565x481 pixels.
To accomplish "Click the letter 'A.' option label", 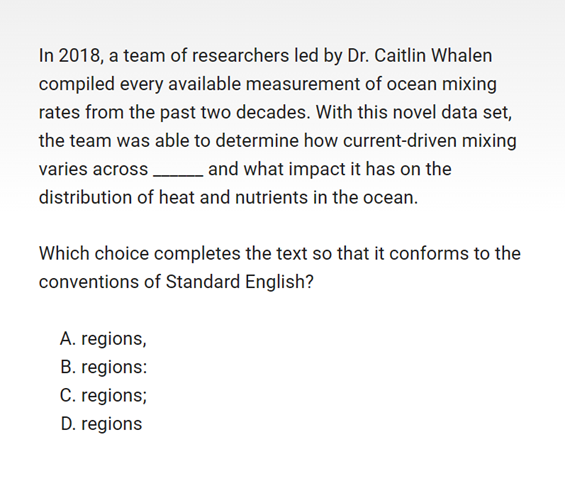I will [x=68, y=339].
